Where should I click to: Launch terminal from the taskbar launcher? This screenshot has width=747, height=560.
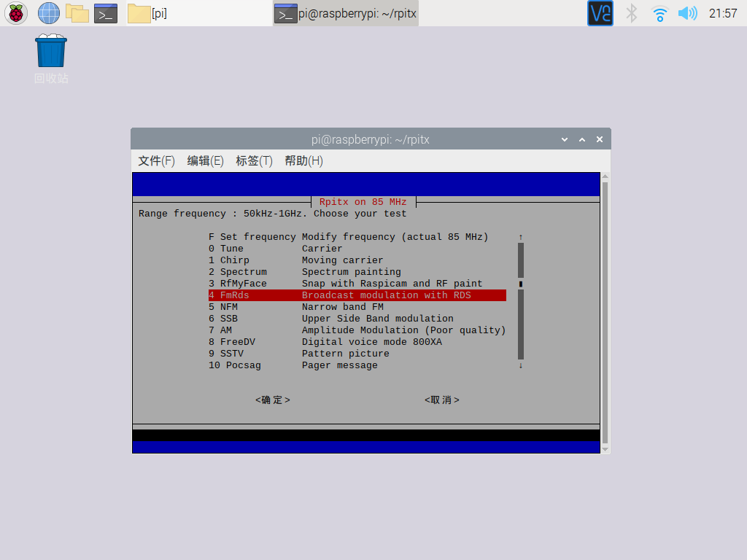pyautogui.click(x=106, y=13)
